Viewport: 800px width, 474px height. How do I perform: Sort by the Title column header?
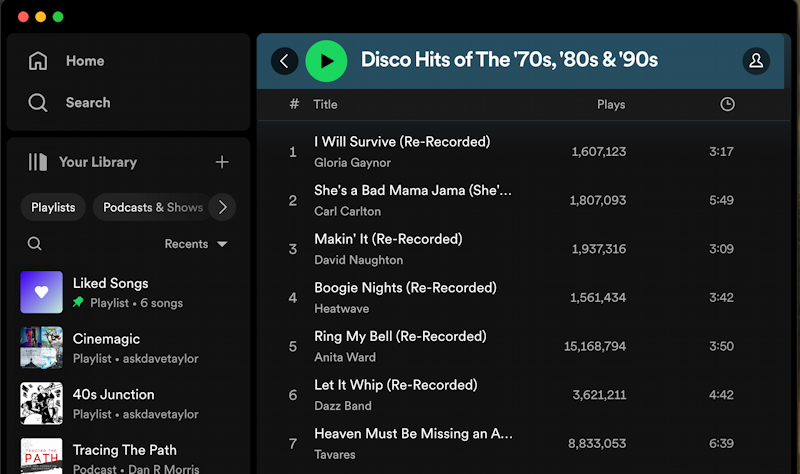click(325, 104)
